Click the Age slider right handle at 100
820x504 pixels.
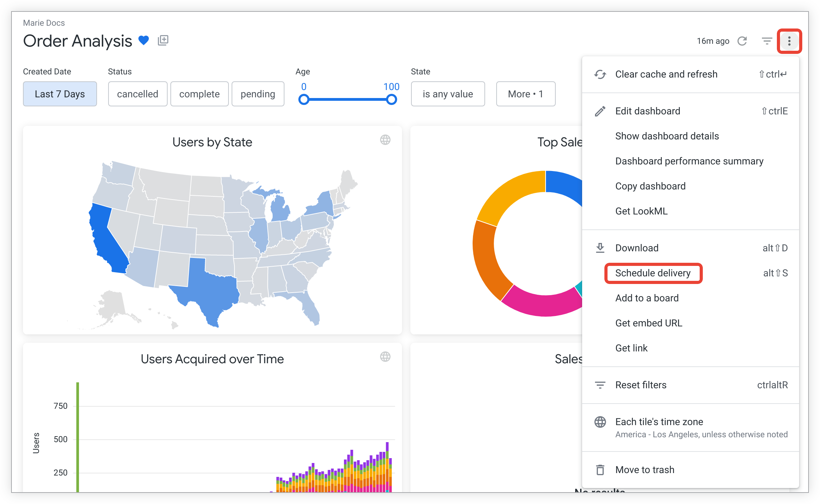(392, 100)
